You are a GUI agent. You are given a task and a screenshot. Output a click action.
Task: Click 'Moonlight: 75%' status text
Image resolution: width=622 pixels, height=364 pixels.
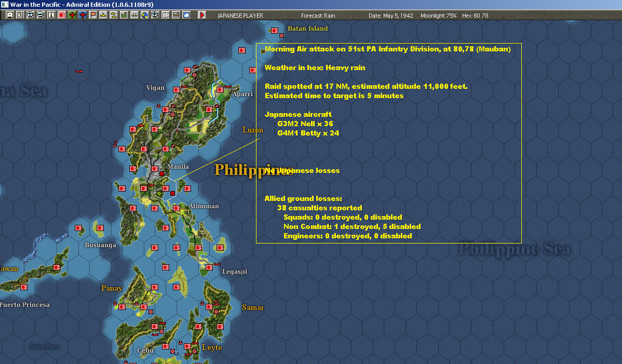438,16
